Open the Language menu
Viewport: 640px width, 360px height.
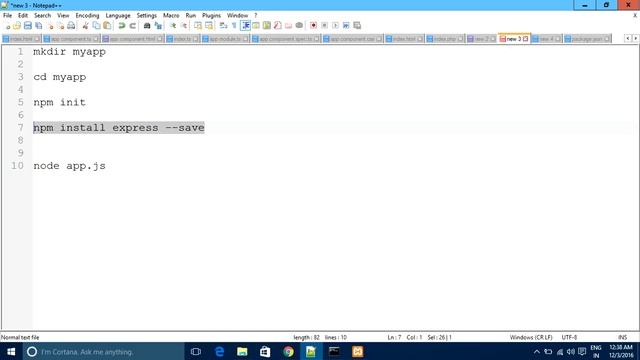118,16
